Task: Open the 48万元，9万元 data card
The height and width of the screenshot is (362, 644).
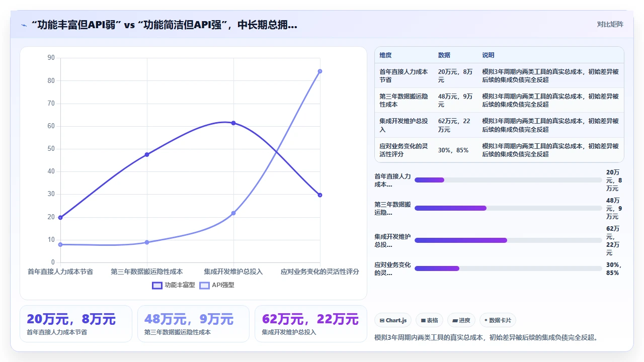Action: click(193, 324)
